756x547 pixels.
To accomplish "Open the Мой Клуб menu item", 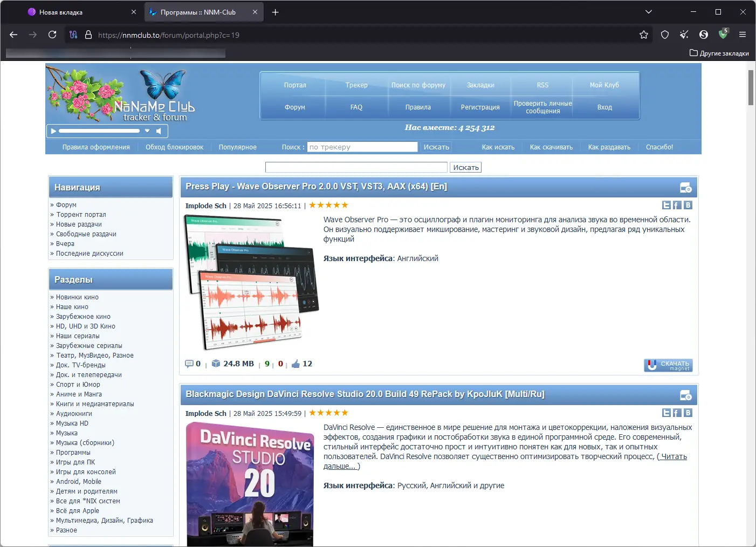I will (x=604, y=85).
